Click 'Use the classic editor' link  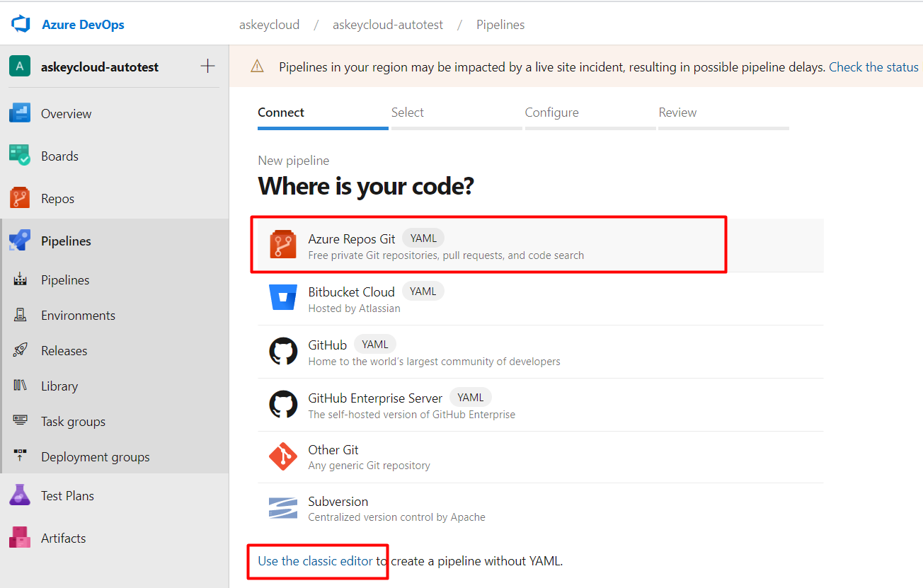click(x=315, y=561)
